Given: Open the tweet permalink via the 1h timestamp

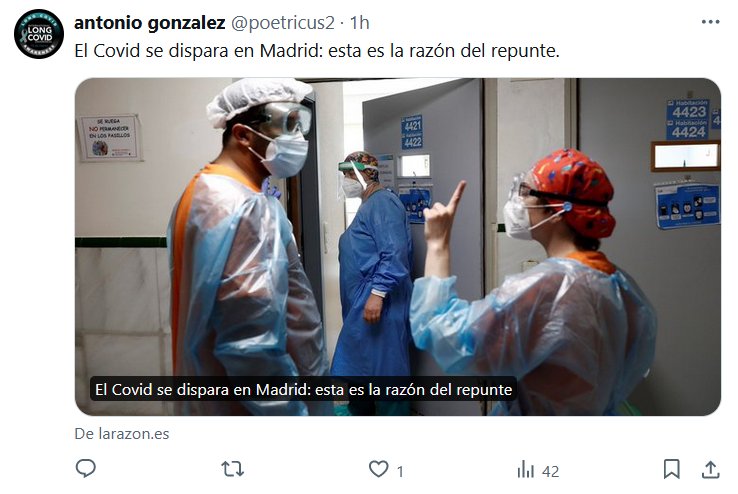Looking at the screenshot, I should 360,23.
